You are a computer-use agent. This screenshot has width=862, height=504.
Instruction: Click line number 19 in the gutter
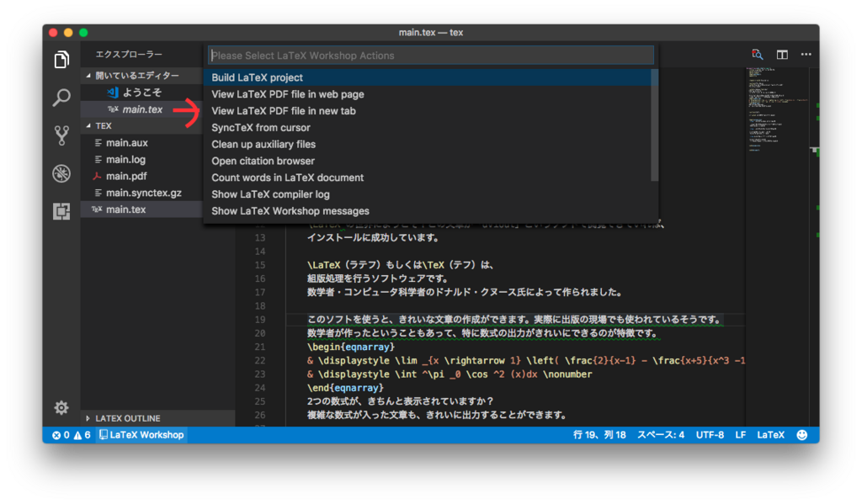260,320
